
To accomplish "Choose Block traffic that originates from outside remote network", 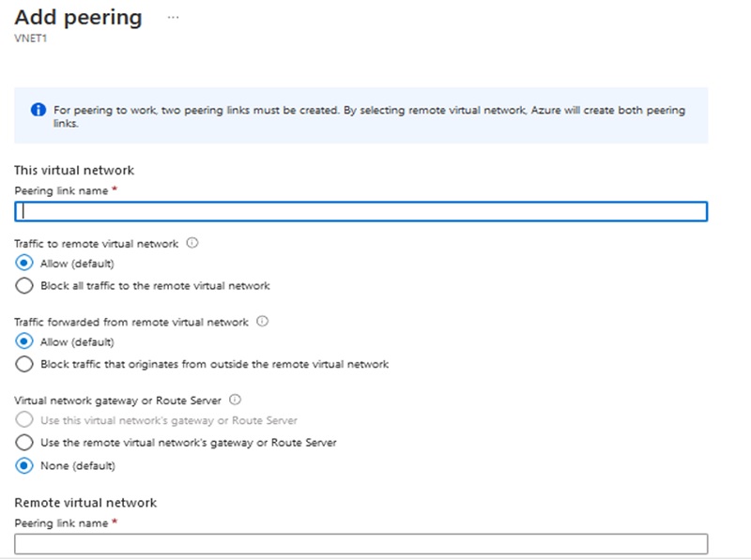I will click(x=24, y=364).
